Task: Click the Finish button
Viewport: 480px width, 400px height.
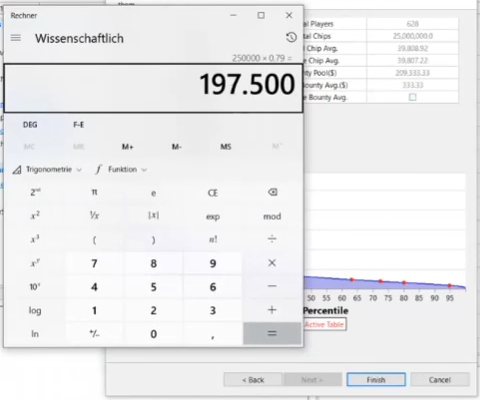Action: click(x=376, y=380)
